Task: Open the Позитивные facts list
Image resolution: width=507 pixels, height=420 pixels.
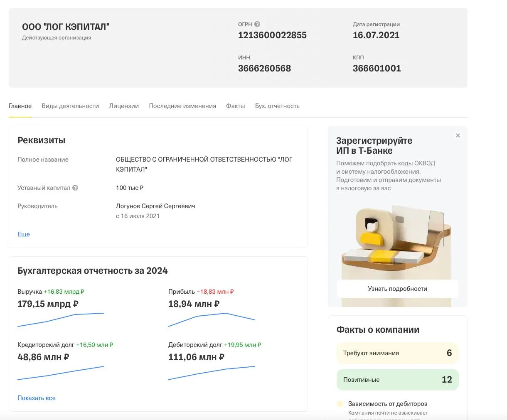Action: [x=397, y=380]
